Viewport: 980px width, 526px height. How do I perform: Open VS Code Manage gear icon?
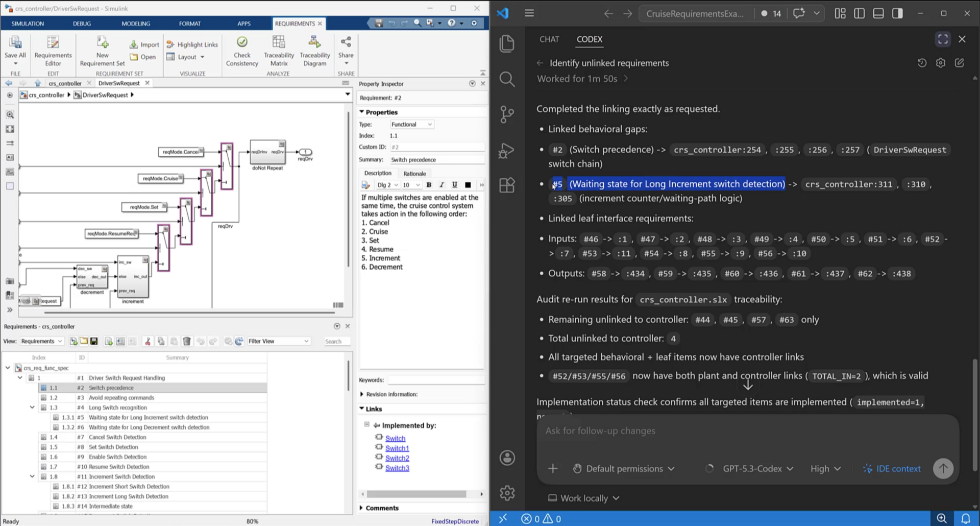click(507, 493)
